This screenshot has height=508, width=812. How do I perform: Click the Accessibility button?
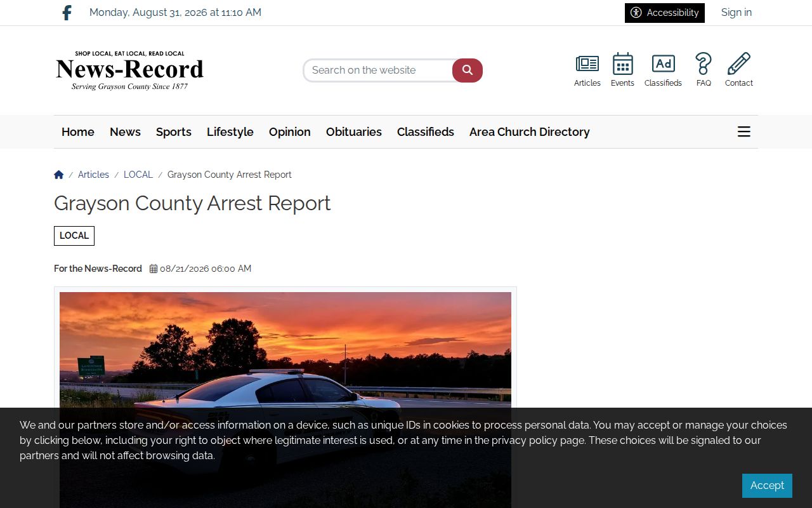click(665, 13)
